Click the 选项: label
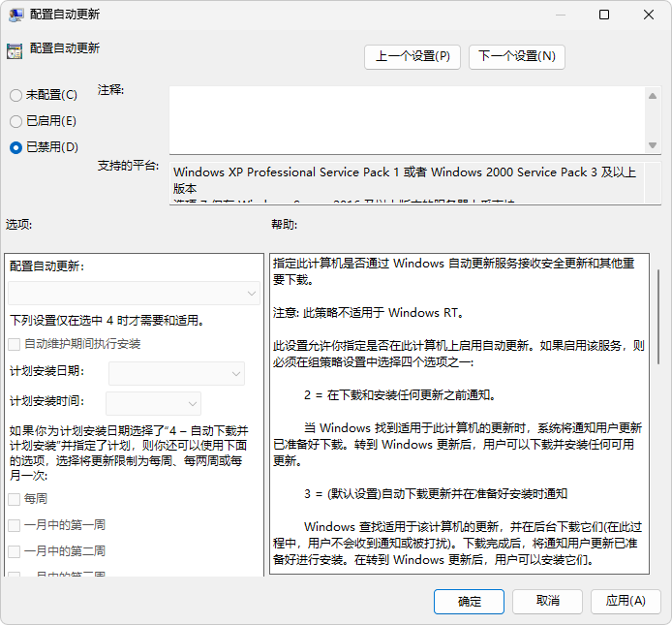The image size is (672, 625). coord(18,225)
